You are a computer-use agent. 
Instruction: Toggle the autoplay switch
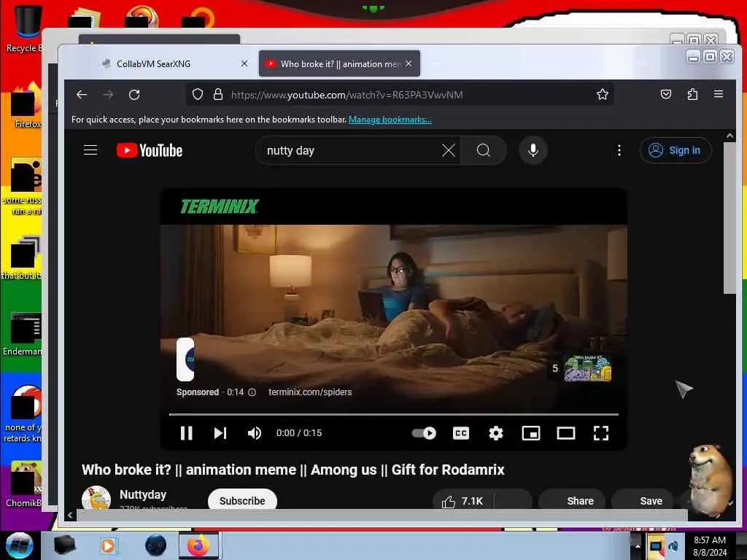click(x=424, y=433)
